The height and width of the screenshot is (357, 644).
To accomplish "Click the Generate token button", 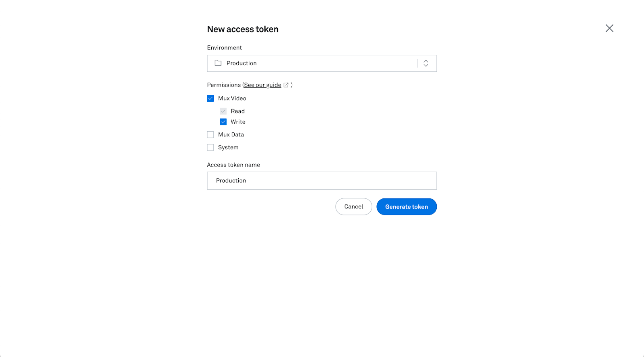I will pyautogui.click(x=407, y=206).
